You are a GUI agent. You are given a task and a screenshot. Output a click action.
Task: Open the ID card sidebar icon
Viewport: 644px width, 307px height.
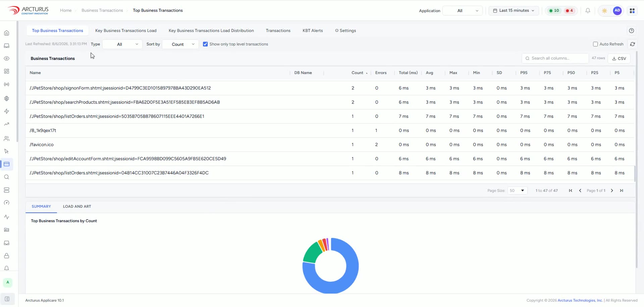(x=6, y=230)
